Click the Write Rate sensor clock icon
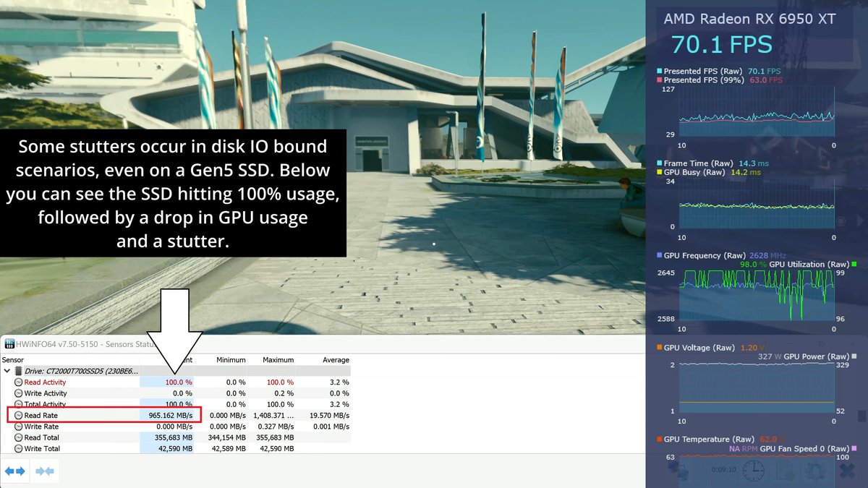 tap(18, 427)
